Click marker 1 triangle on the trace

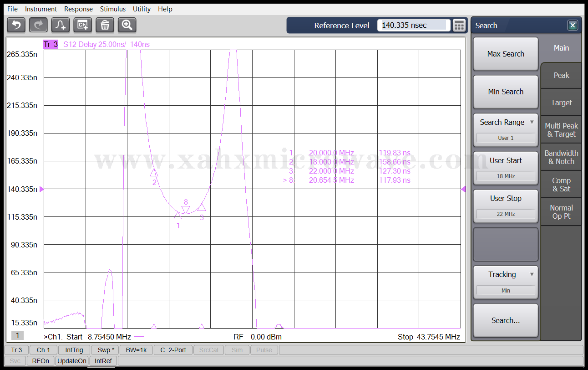pyautogui.click(x=177, y=215)
